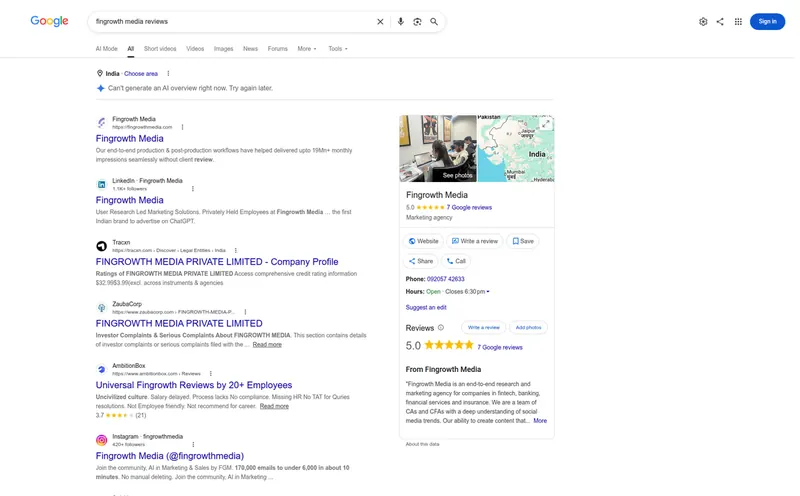Open the India map thumbnail
Image resolution: width=800 pixels, height=496 pixels.
click(515, 148)
